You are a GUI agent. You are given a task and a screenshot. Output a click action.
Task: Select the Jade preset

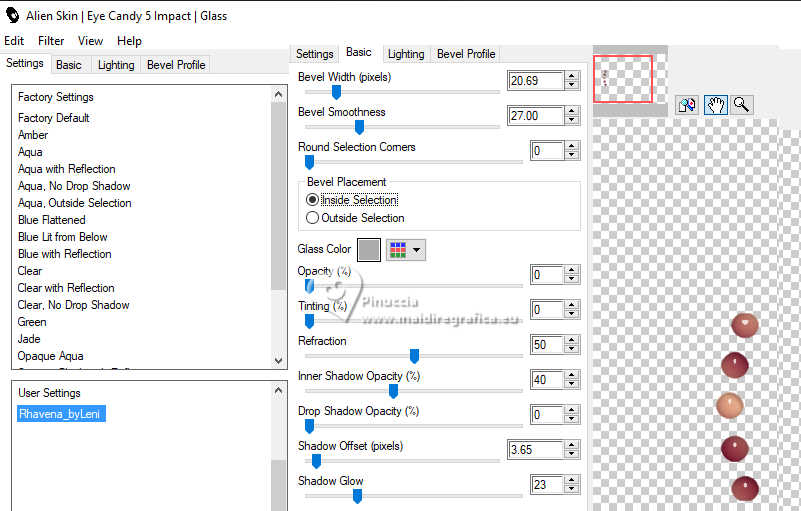click(x=29, y=339)
